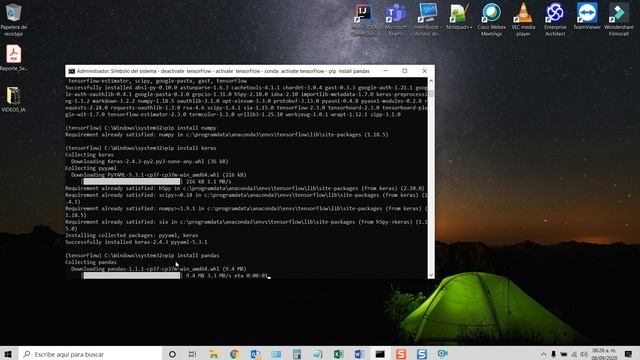Click 'Installing collected packages: pyyaml, keras' line

(132, 235)
